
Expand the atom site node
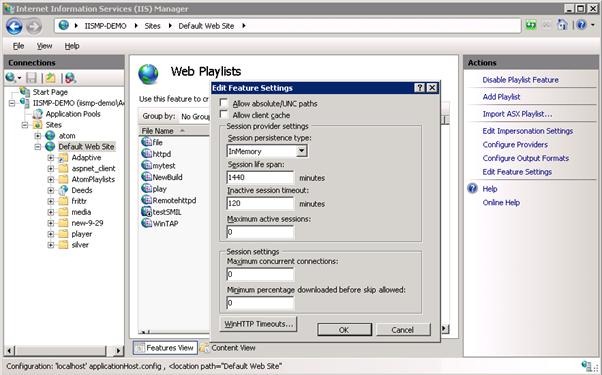[38, 136]
